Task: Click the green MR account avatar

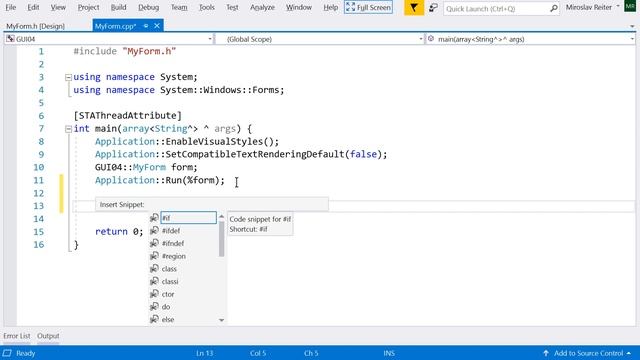Action: click(630, 7)
